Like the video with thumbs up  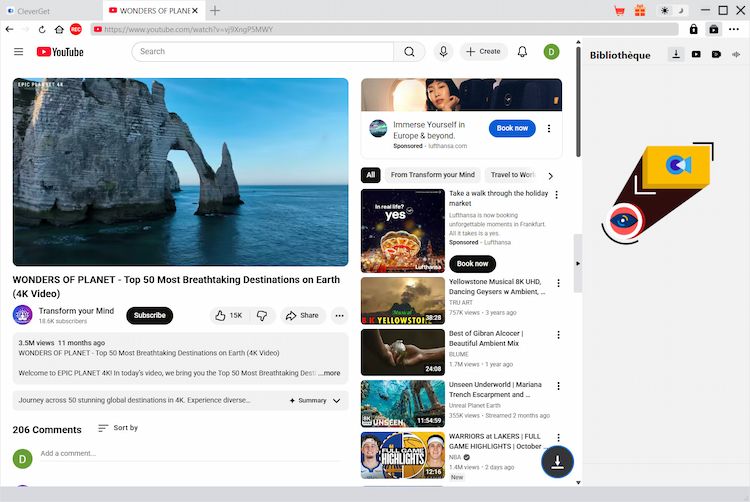pos(228,315)
